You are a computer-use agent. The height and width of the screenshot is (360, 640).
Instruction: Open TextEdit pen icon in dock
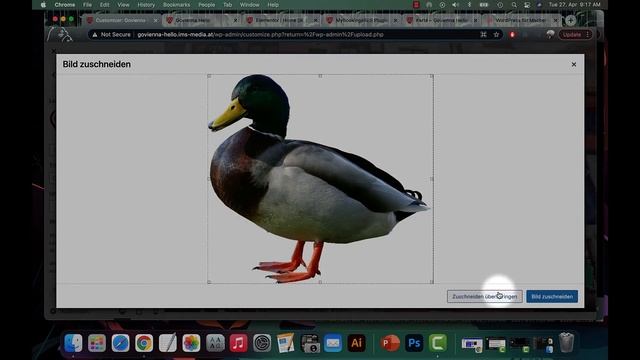pyautogui.click(x=168, y=343)
